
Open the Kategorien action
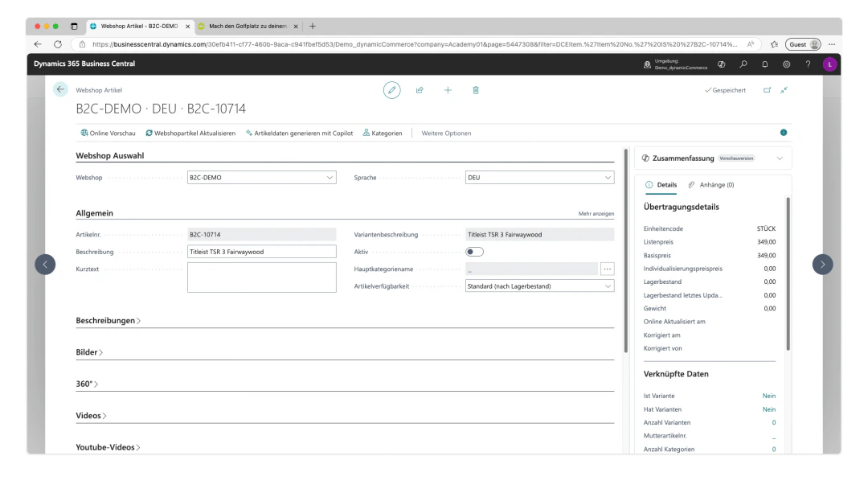pyautogui.click(x=383, y=133)
